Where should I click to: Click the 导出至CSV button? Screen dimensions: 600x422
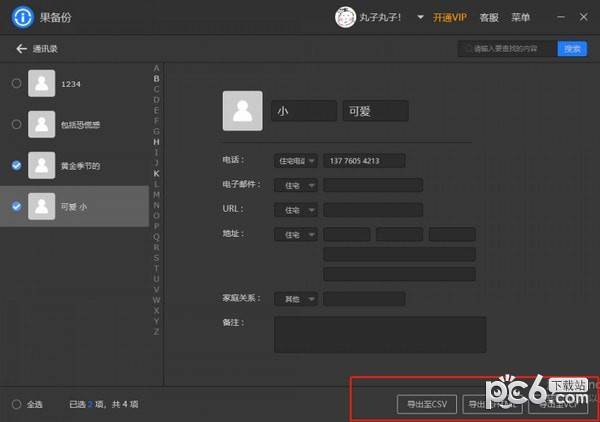point(427,404)
